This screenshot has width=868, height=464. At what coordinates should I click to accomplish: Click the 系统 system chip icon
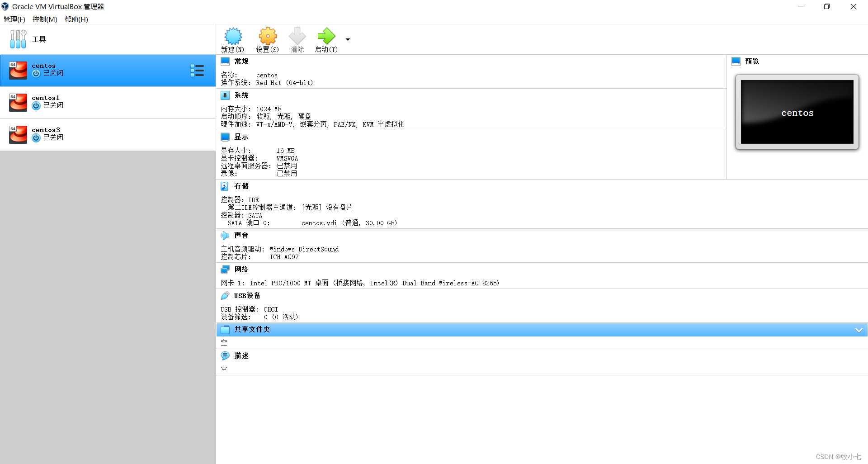coord(225,95)
